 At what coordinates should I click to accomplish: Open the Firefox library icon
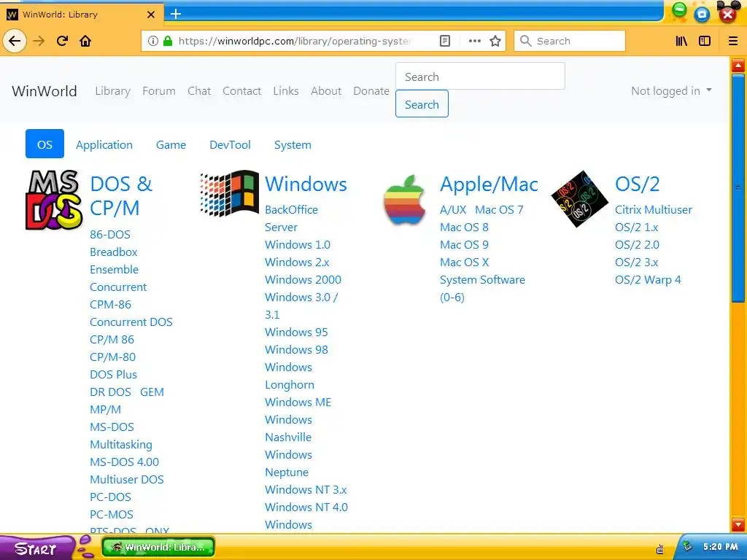coord(682,41)
